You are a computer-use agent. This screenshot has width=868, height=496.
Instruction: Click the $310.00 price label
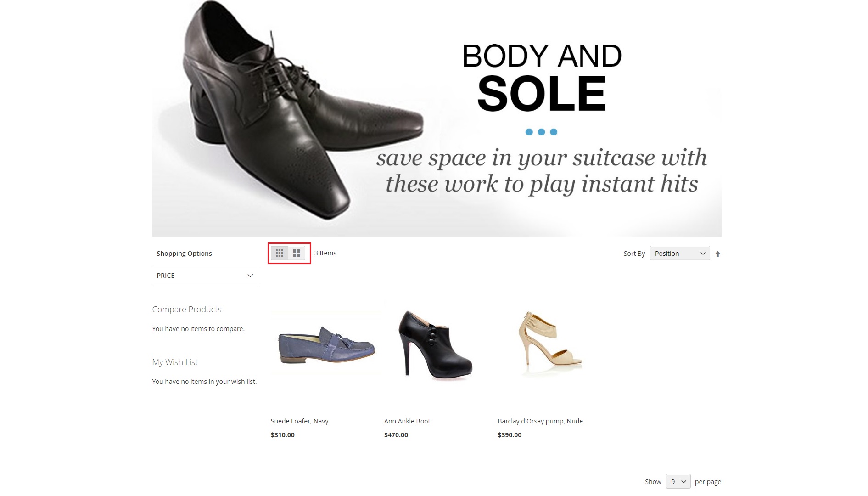point(282,435)
